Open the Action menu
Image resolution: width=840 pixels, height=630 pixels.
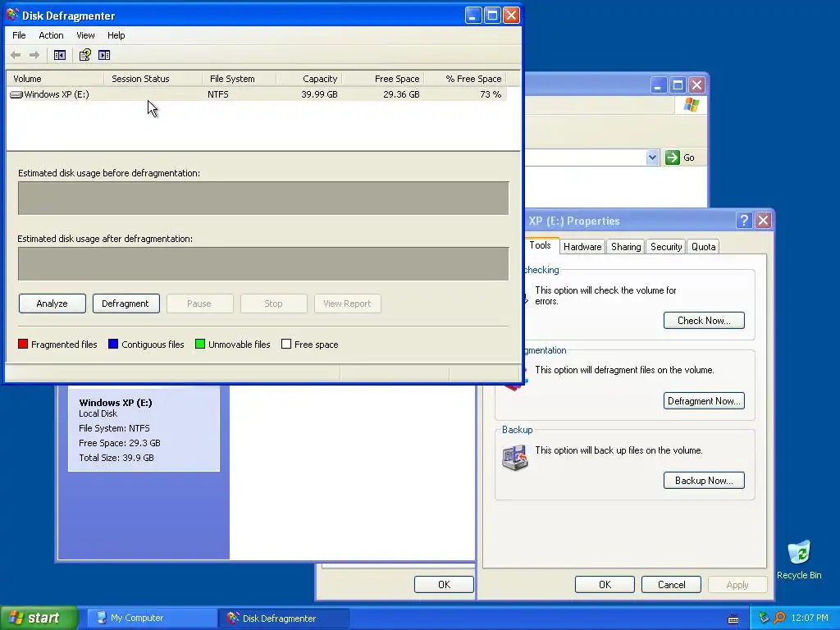51,35
